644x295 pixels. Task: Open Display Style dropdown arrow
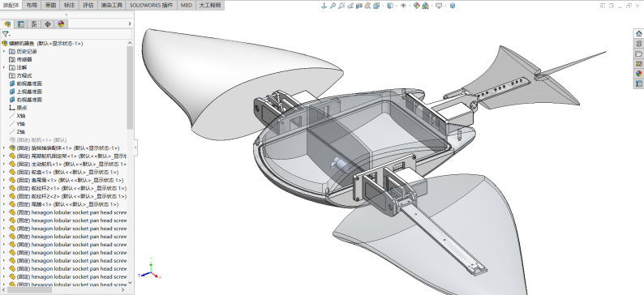click(397, 6)
